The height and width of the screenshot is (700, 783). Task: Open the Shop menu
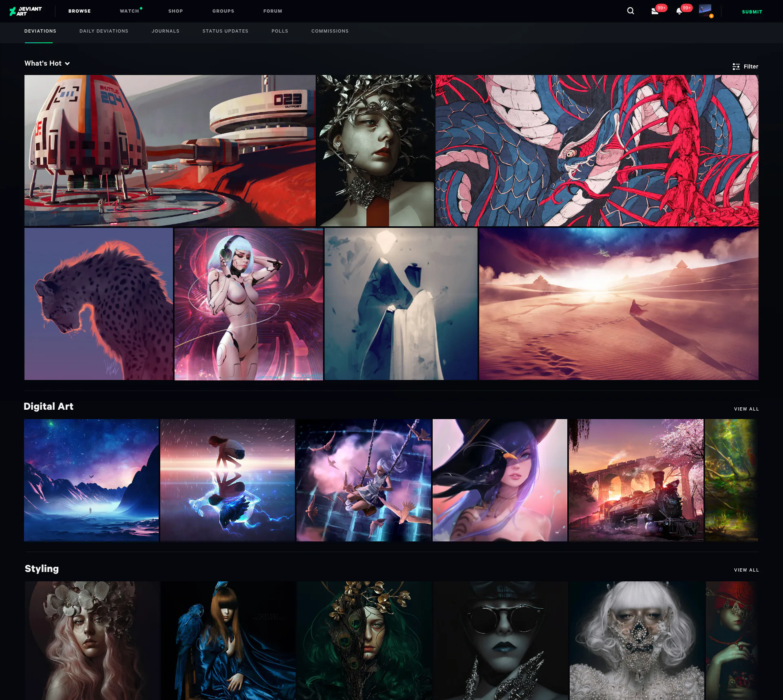176,11
